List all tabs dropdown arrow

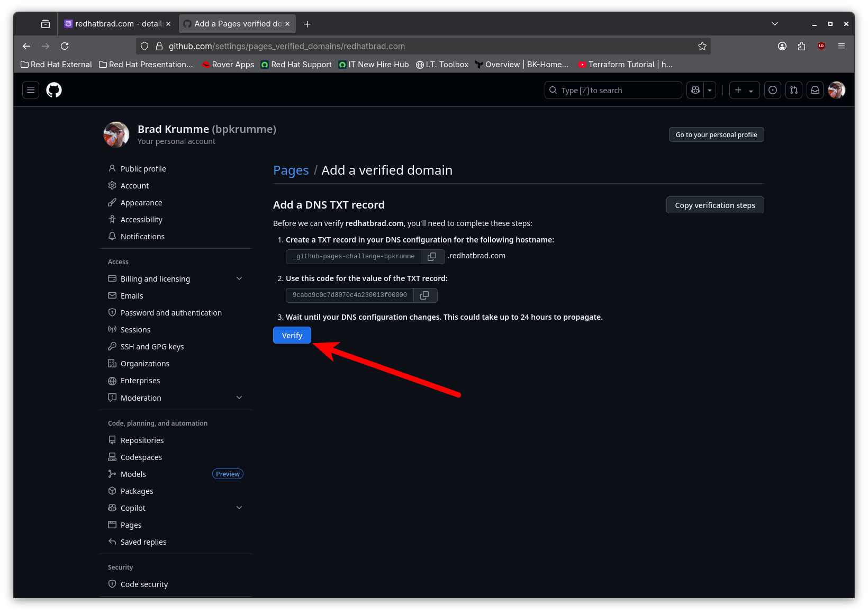[775, 24]
